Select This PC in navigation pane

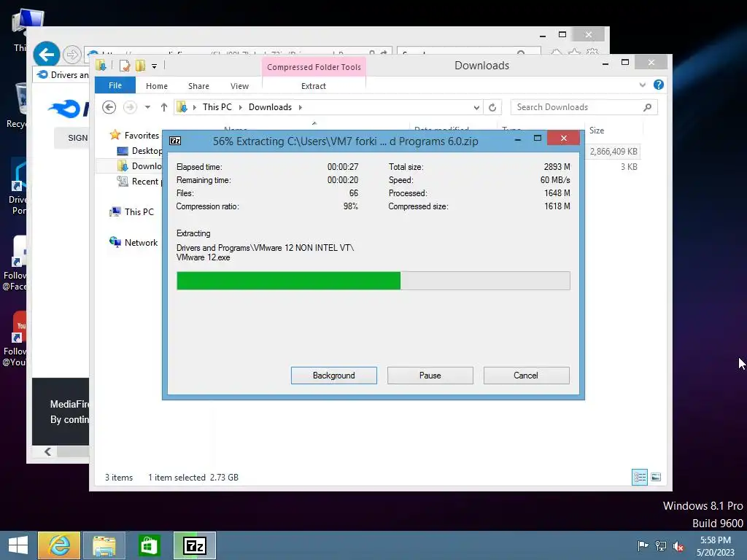coord(139,211)
